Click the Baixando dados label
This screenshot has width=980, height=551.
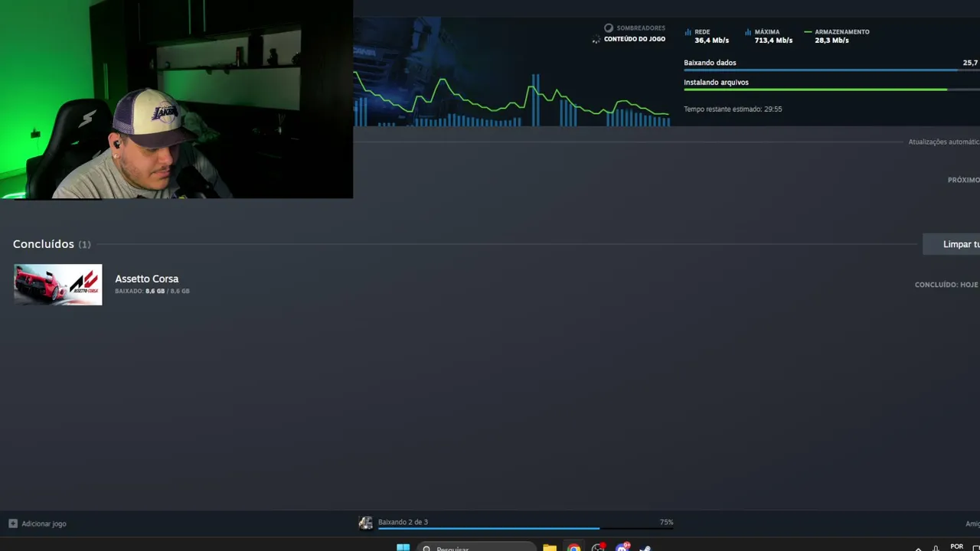[x=710, y=63]
